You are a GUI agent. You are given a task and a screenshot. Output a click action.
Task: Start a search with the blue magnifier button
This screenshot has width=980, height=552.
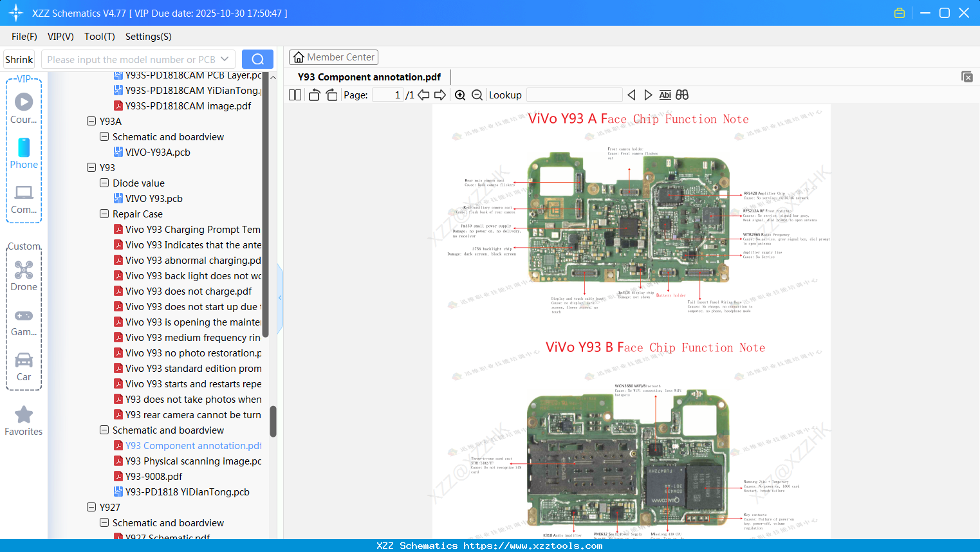pyautogui.click(x=257, y=59)
